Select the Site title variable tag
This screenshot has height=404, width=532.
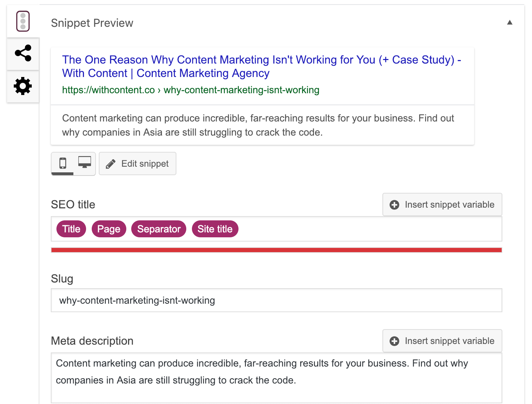point(215,229)
